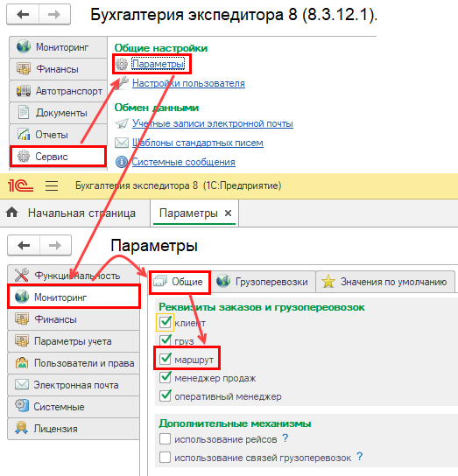
Task: Click the home icon of Начальная страница
Action: point(12,213)
